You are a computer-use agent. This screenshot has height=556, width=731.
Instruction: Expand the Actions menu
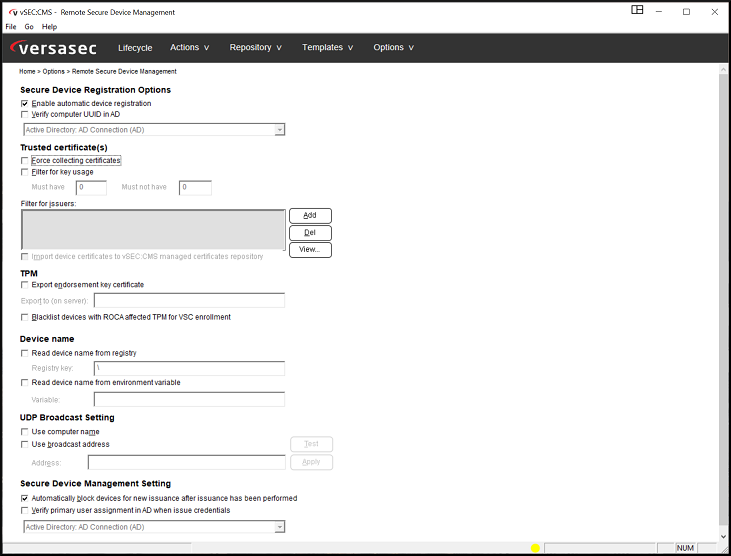coord(189,48)
